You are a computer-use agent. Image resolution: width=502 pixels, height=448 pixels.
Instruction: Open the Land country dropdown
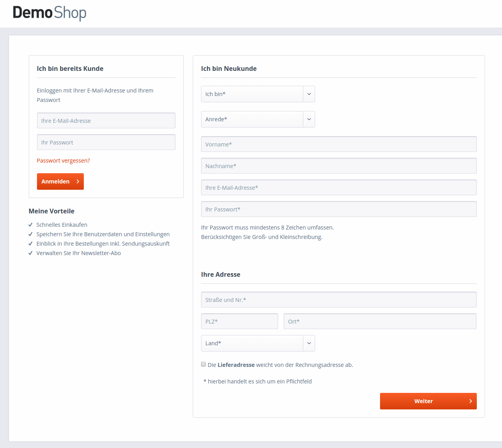258,343
